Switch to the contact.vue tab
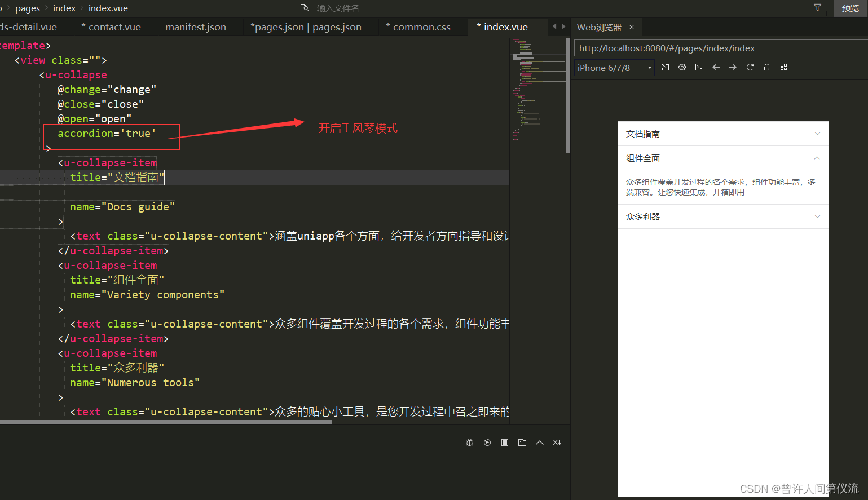 pyautogui.click(x=115, y=26)
